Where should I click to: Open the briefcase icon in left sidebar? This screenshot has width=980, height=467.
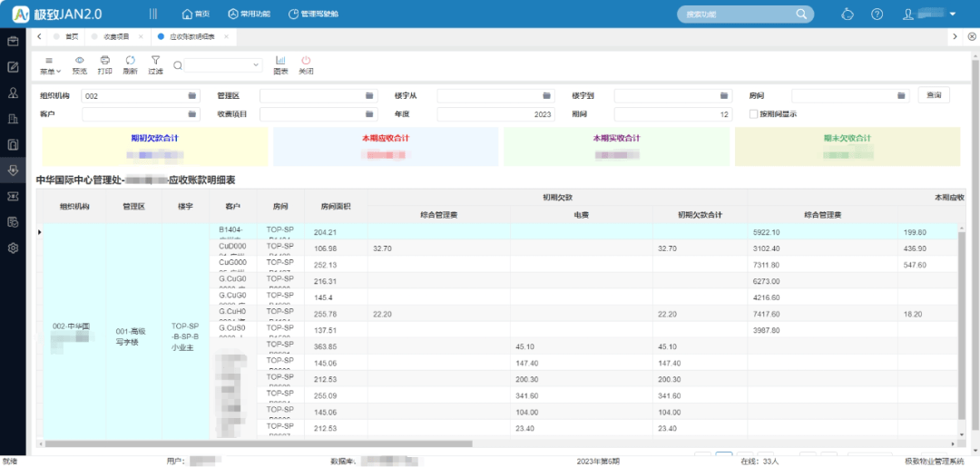[14, 41]
